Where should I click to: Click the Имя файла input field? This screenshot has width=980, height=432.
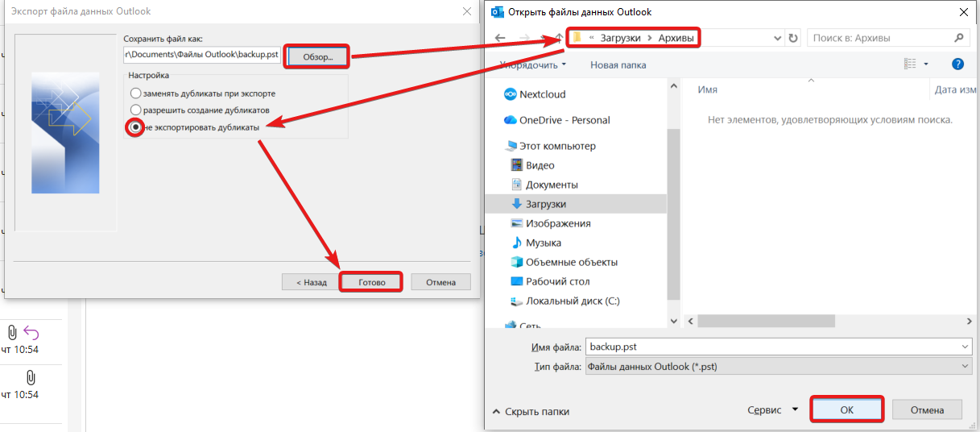coord(778,347)
